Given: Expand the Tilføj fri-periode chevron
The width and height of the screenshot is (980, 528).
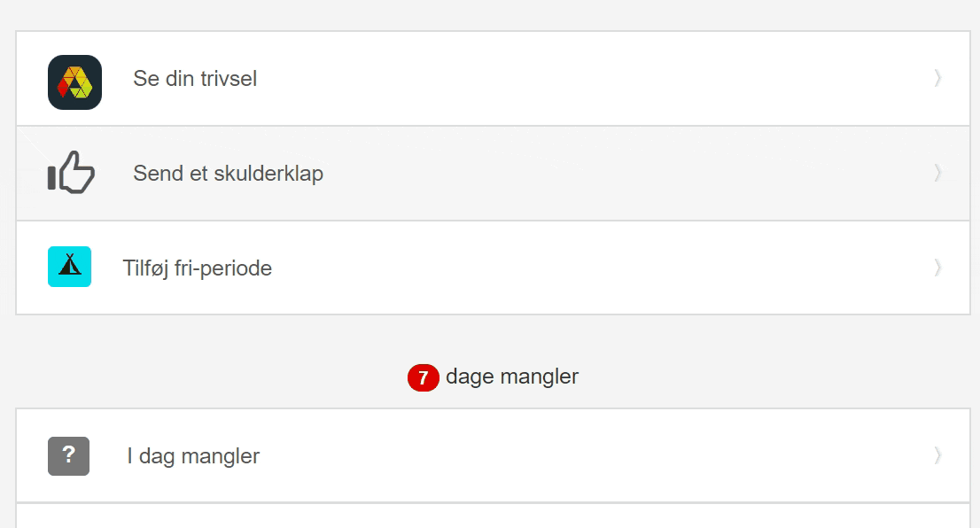Looking at the screenshot, I should click(x=937, y=268).
